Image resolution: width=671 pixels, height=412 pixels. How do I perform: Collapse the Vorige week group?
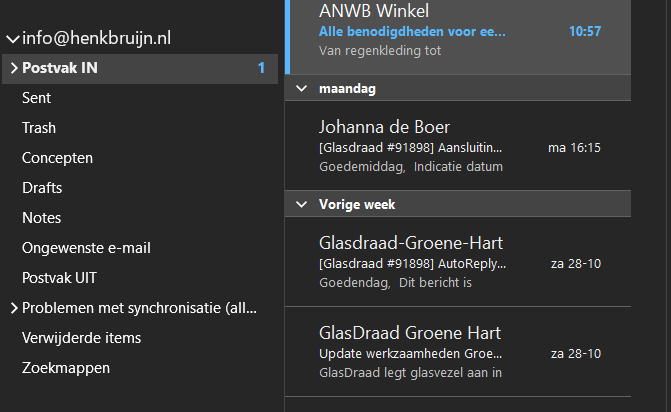click(302, 205)
